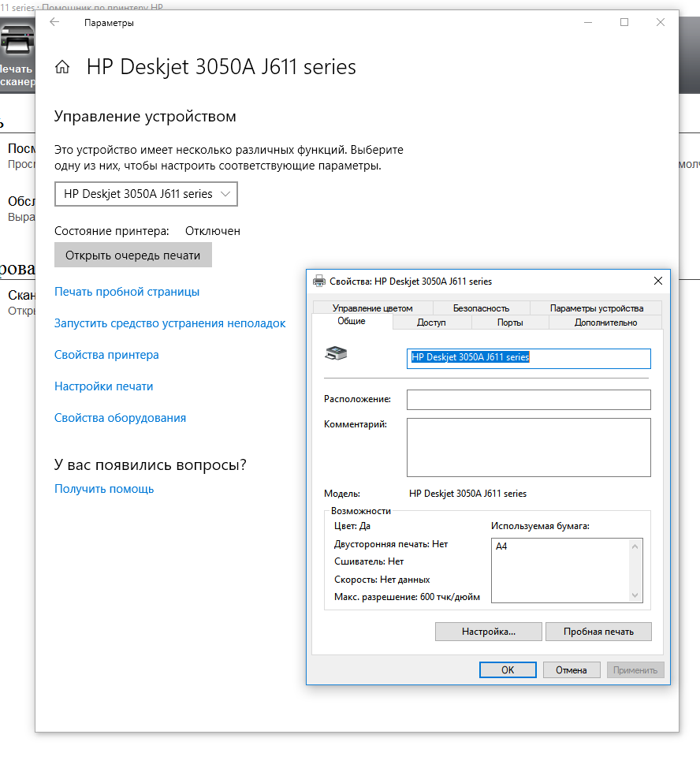This screenshot has height=757, width=700.
Task: Expand the device function dropdown
Action: tap(146, 194)
